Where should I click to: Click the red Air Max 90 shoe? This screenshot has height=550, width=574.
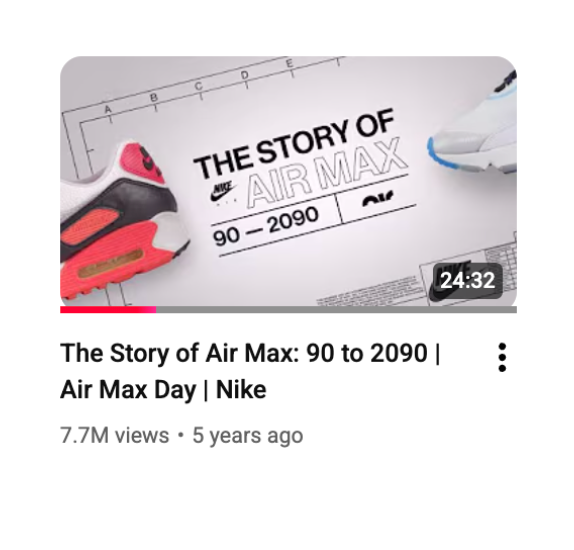(124, 221)
